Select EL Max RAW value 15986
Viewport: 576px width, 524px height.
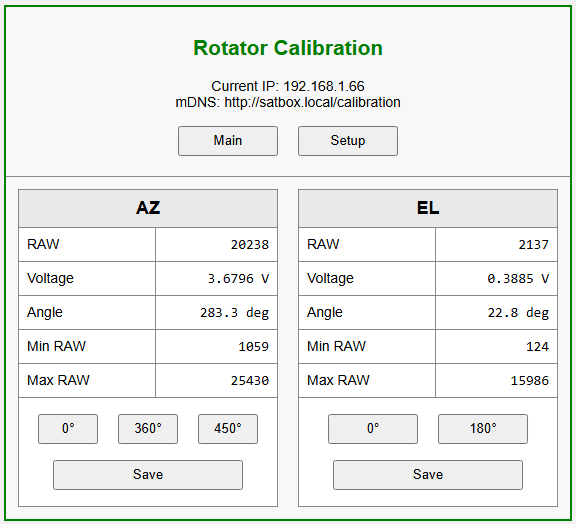[x=530, y=381]
